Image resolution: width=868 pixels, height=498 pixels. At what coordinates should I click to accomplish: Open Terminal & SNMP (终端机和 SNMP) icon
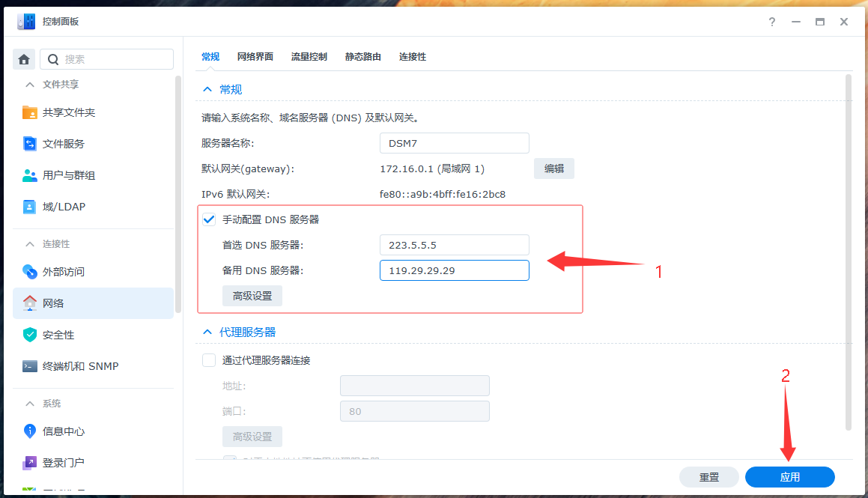point(30,366)
